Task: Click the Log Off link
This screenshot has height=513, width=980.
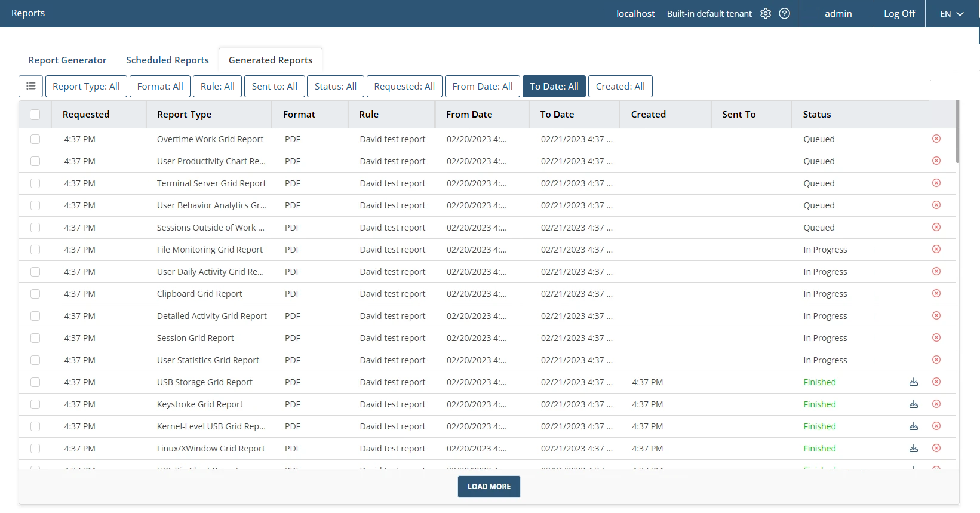Action: pos(899,13)
